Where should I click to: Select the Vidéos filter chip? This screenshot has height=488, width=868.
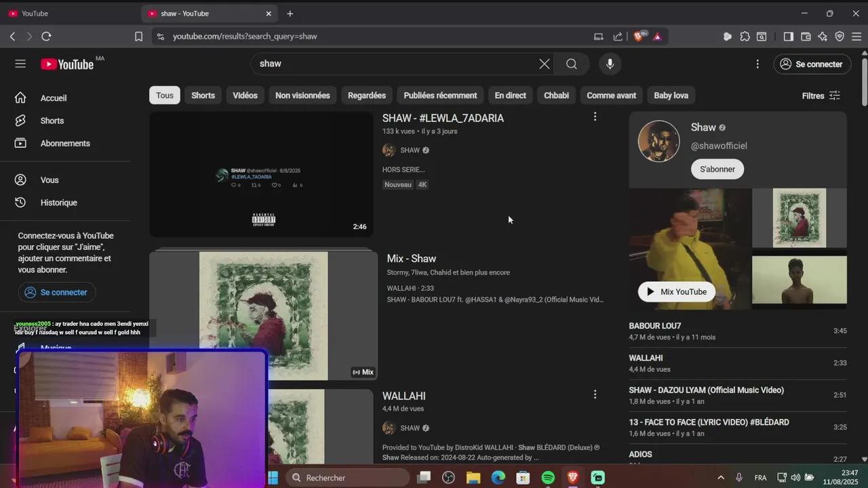coord(245,96)
